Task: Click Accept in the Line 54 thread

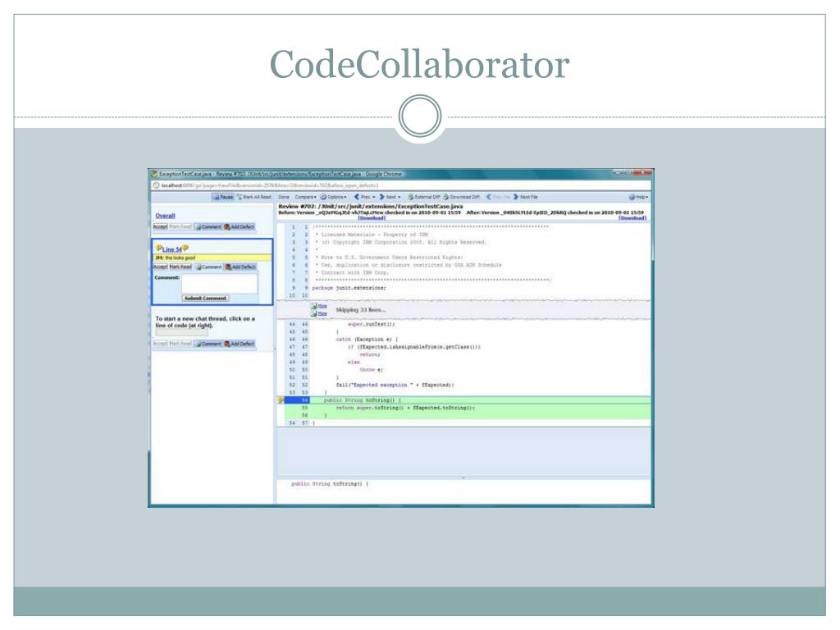Action: [160, 267]
